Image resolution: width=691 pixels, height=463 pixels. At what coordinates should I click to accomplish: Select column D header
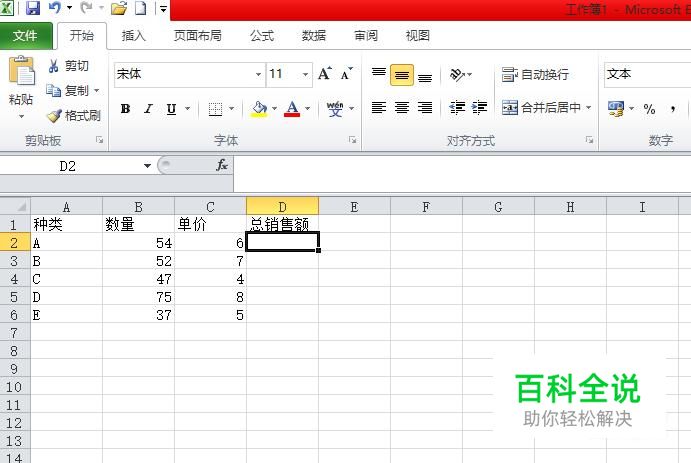(x=282, y=207)
